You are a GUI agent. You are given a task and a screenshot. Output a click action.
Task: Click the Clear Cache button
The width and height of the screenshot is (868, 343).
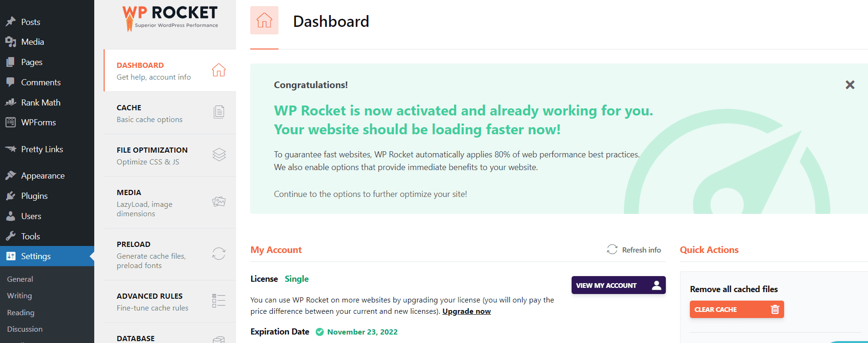point(737,309)
